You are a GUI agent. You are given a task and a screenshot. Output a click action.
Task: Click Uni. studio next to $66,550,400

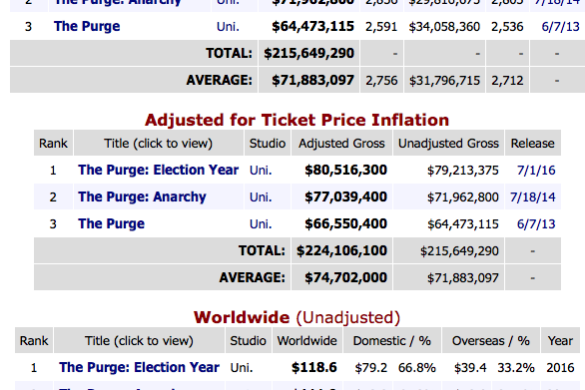coord(260,224)
